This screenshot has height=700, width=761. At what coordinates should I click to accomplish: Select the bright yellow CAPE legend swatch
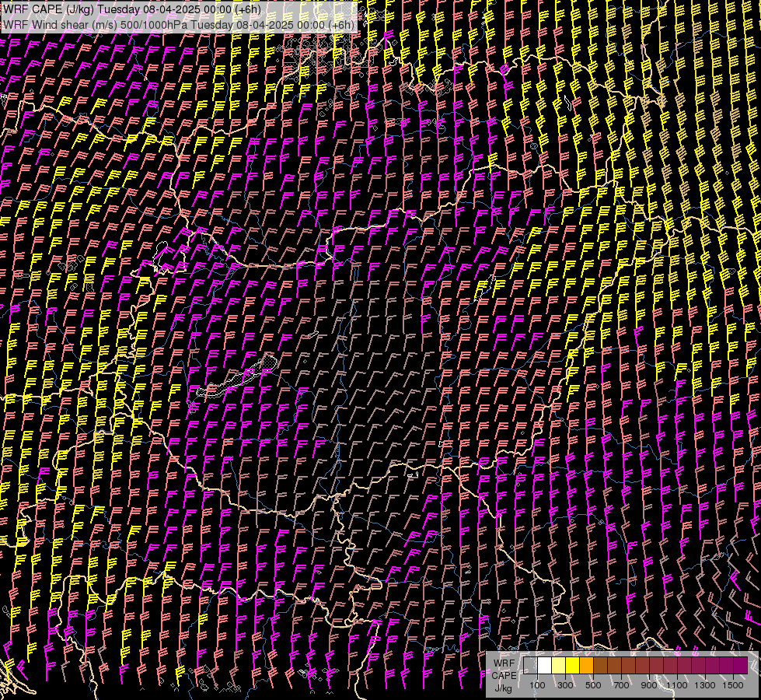(x=573, y=665)
